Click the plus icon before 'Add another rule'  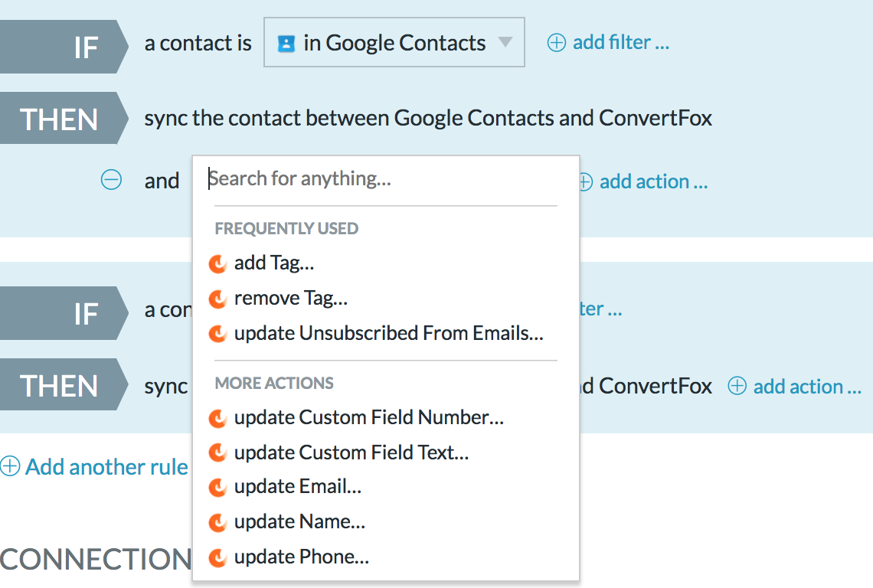pos(10,466)
